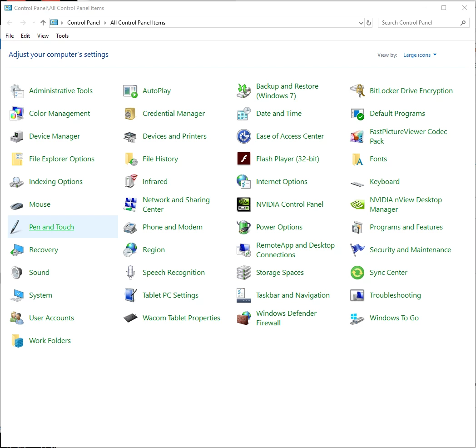The image size is (476, 448).
Task: Open NVIDIA nView Desktop Manager icon
Action: tap(357, 204)
